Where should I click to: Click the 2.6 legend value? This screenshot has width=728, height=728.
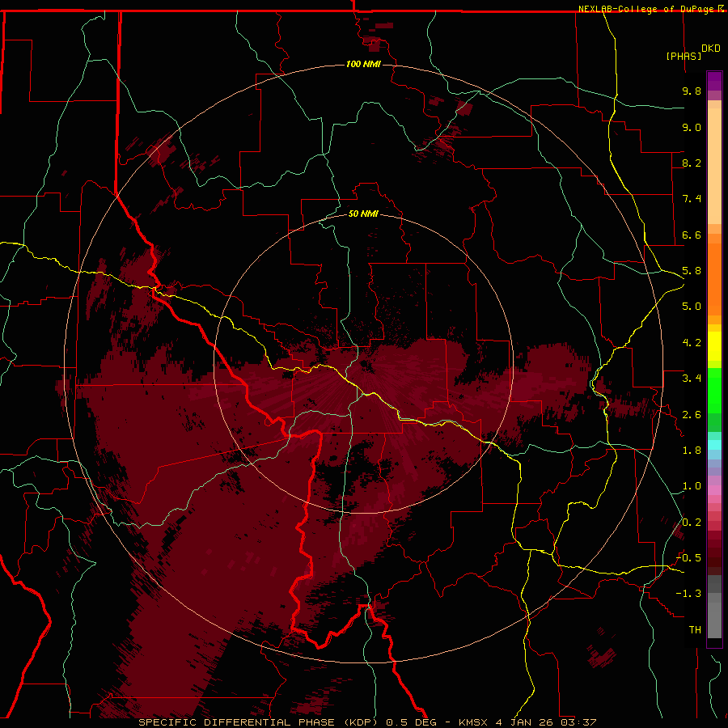point(692,415)
